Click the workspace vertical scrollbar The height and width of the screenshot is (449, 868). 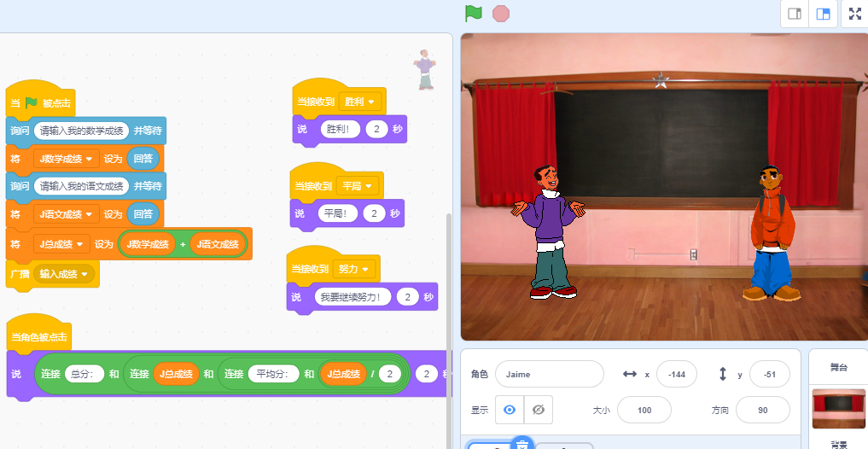click(x=449, y=332)
